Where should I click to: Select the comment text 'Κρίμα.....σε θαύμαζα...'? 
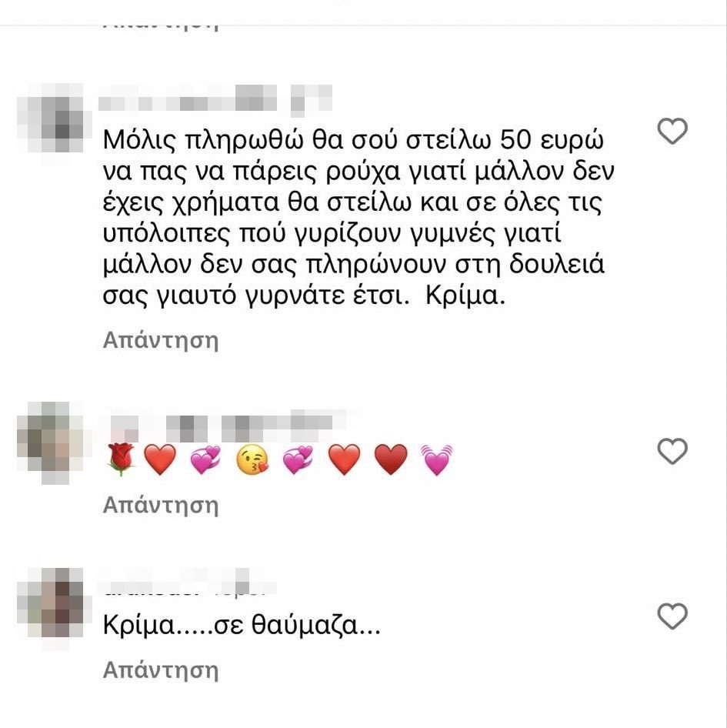tap(242, 626)
